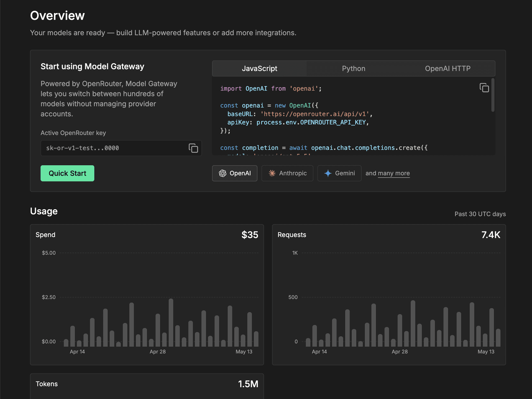Click the Overview heading
The width and height of the screenshot is (532, 399).
(57, 16)
